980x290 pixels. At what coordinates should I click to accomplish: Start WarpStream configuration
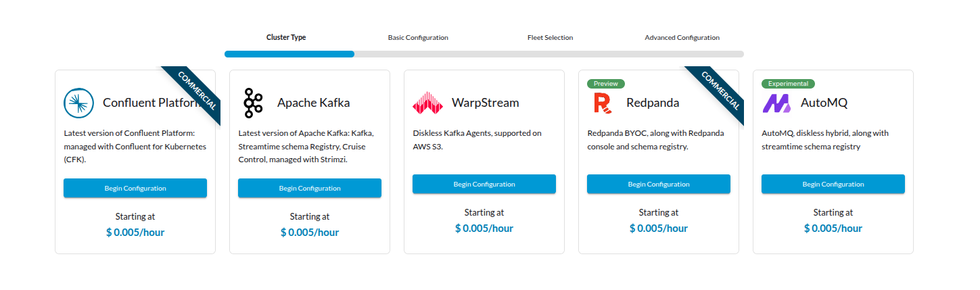[x=484, y=184]
